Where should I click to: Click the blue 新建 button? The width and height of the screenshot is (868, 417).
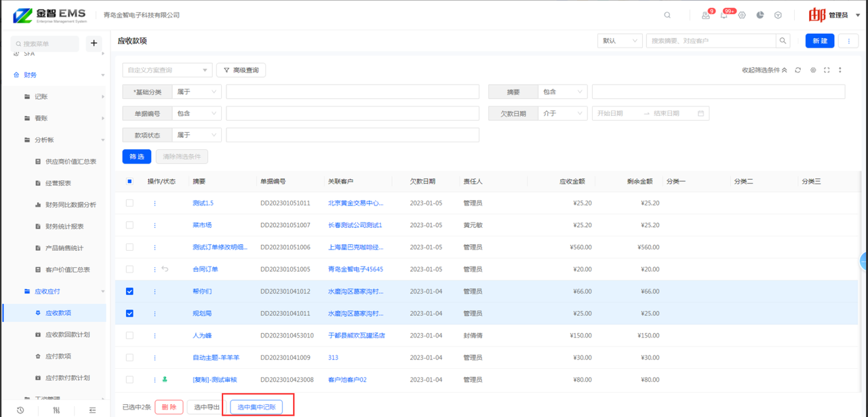pos(820,41)
